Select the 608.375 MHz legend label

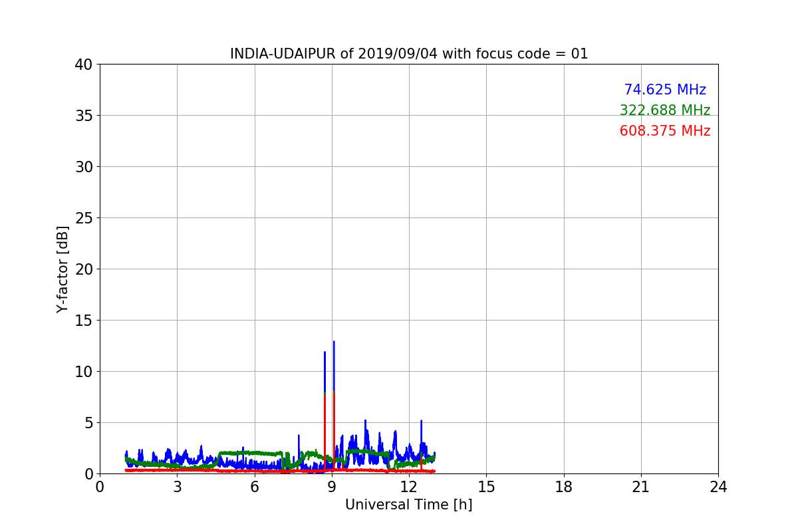coord(665,131)
